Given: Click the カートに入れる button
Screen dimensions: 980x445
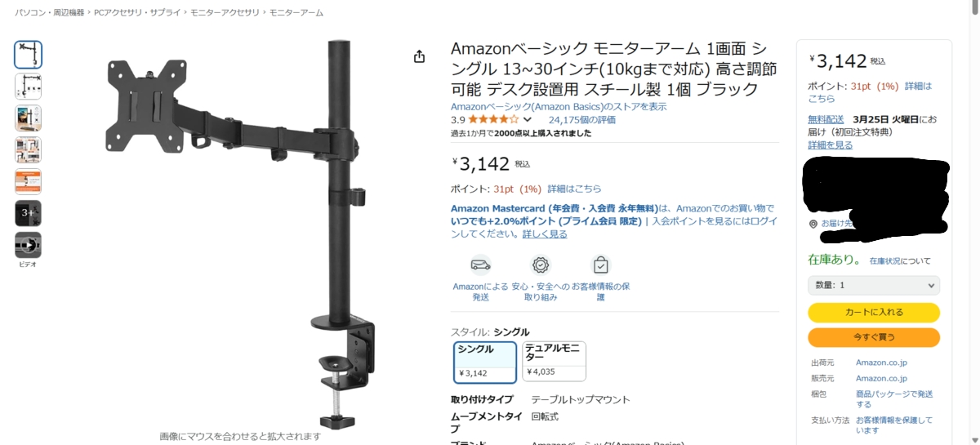Looking at the screenshot, I should (874, 313).
